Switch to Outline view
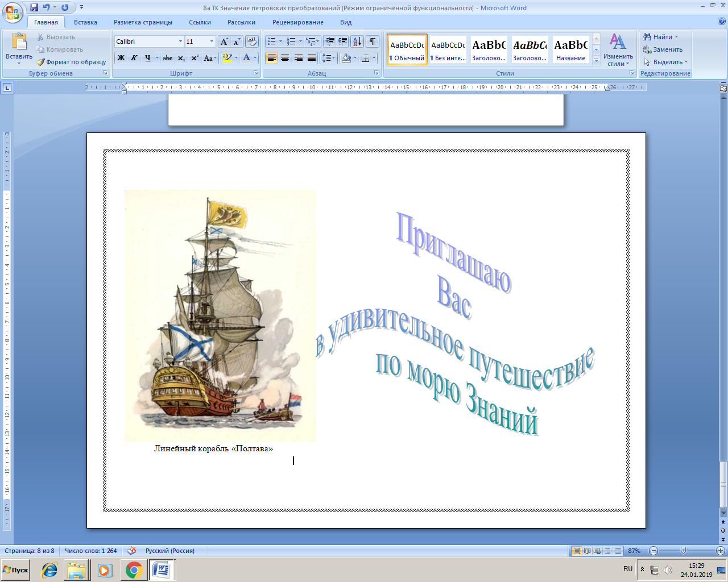Viewport: 728px width, 582px height. tap(607, 551)
